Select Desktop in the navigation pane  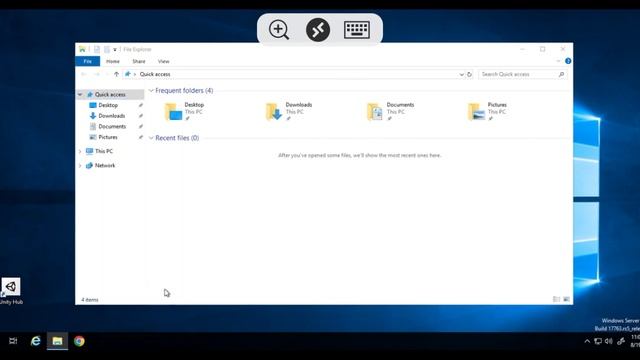click(108, 105)
